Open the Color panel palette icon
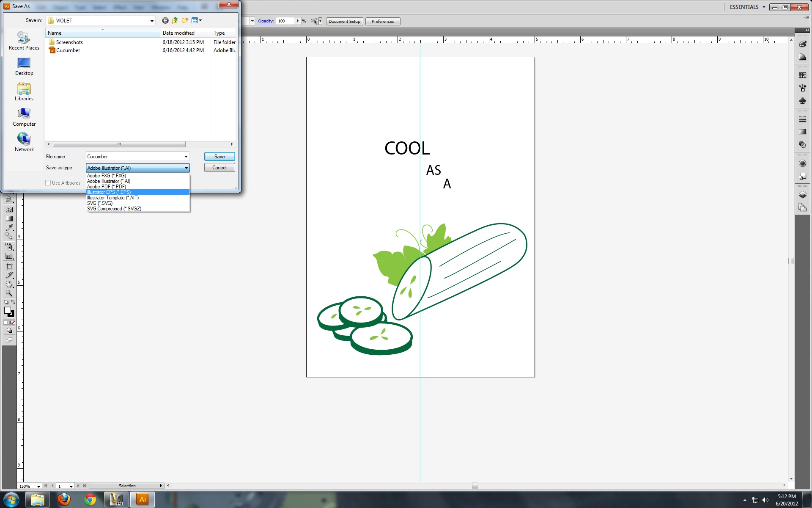The width and height of the screenshot is (812, 508). 802,44
